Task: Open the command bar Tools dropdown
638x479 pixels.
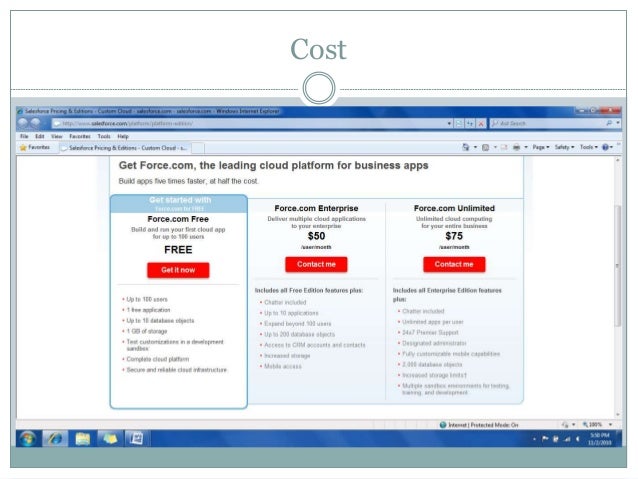Action: 589,147
